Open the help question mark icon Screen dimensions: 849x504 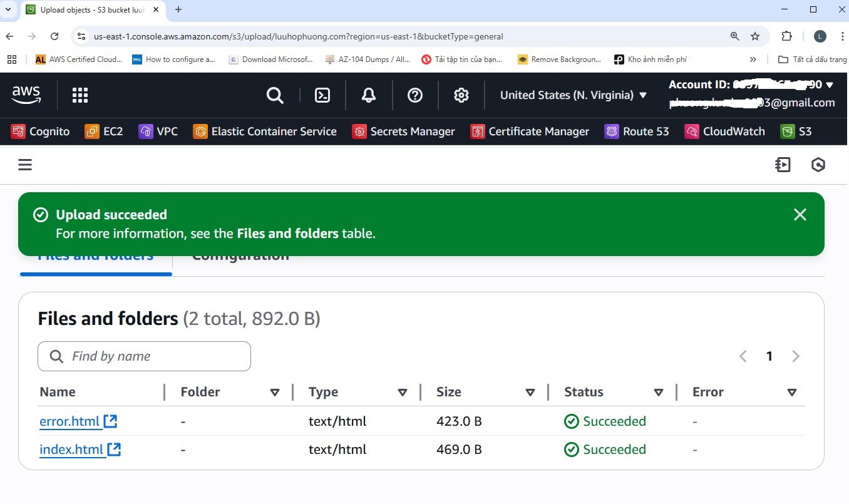415,95
